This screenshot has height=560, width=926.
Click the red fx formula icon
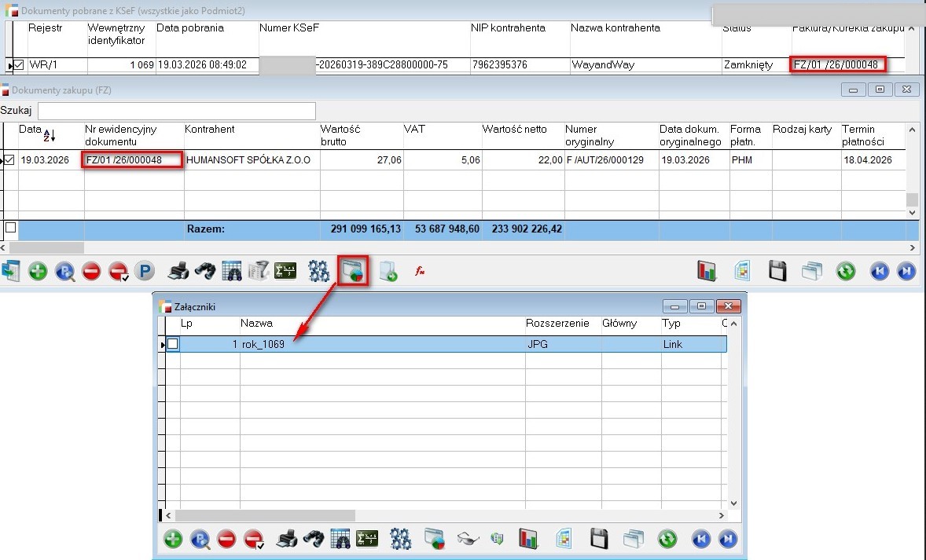click(x=420, y=272)
